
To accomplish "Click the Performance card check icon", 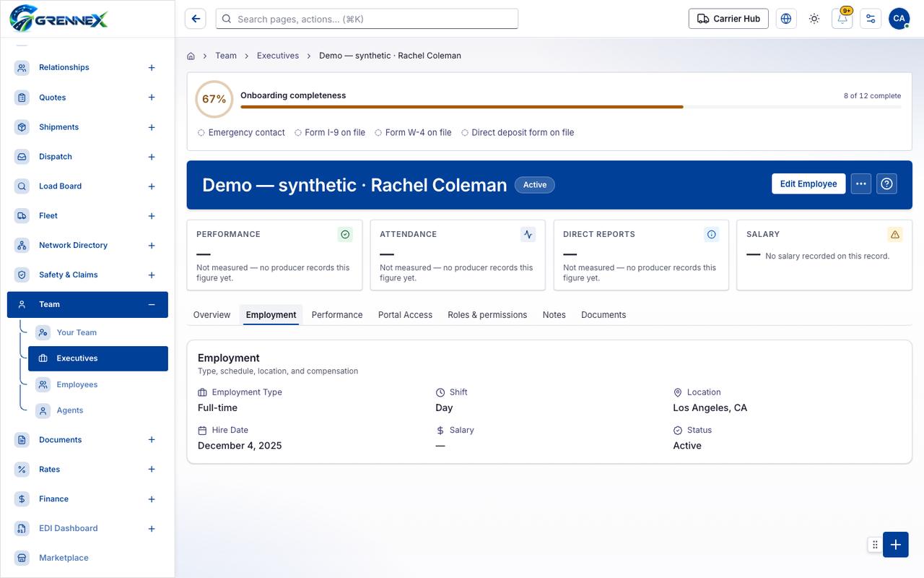I will coord(345,234).
